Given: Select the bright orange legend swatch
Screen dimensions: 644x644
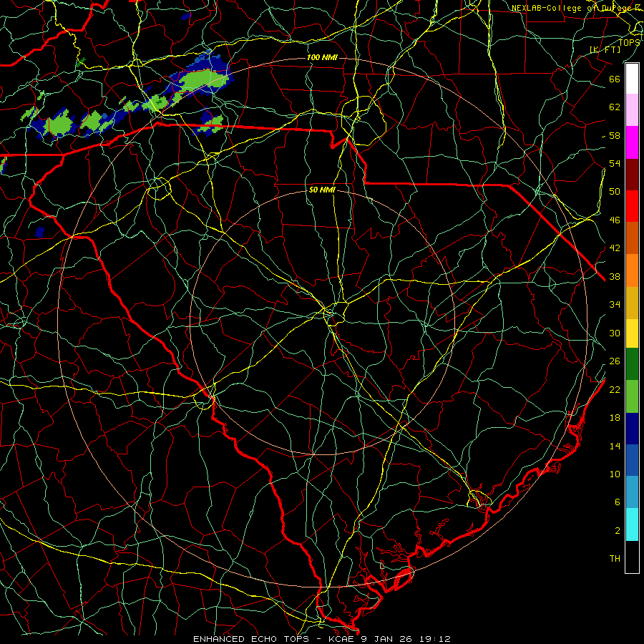Looking at the screenshot, I should pos(632,270).
